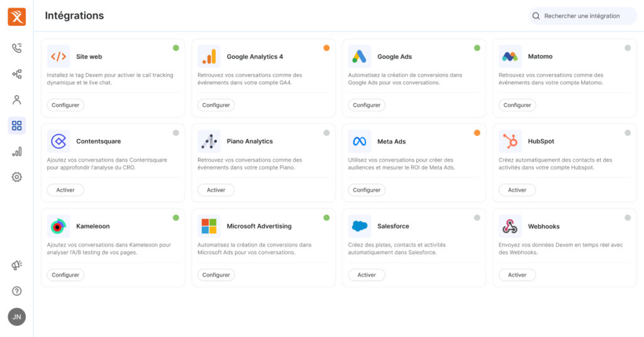Click the Salesforce cloud logo icon
The height and width of the screenshot is (337, 644).
click(359, 226)
